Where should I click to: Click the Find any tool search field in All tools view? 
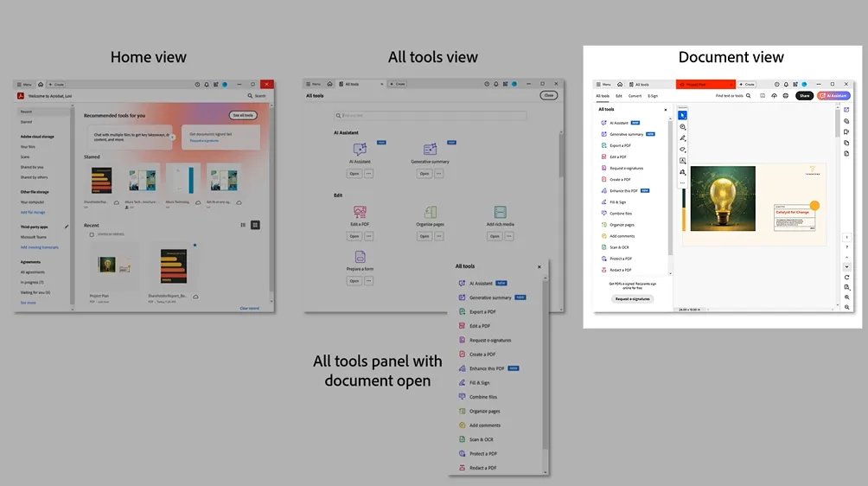431,116
